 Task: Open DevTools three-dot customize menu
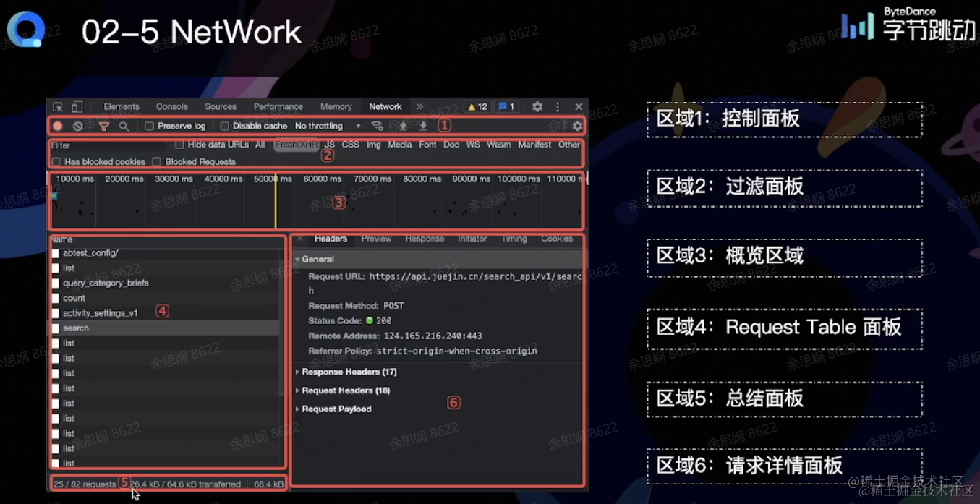558,106
